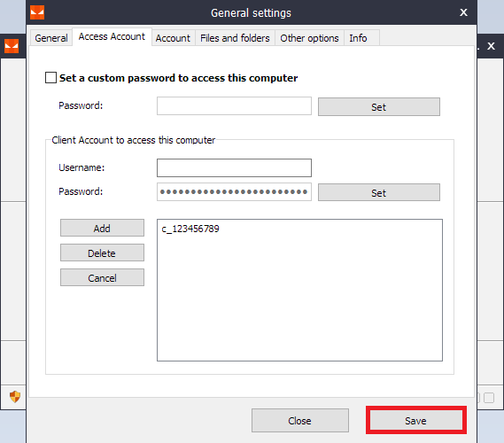Open the Files and folders tab
Screen dimensions: 504x443
[235, 38]
